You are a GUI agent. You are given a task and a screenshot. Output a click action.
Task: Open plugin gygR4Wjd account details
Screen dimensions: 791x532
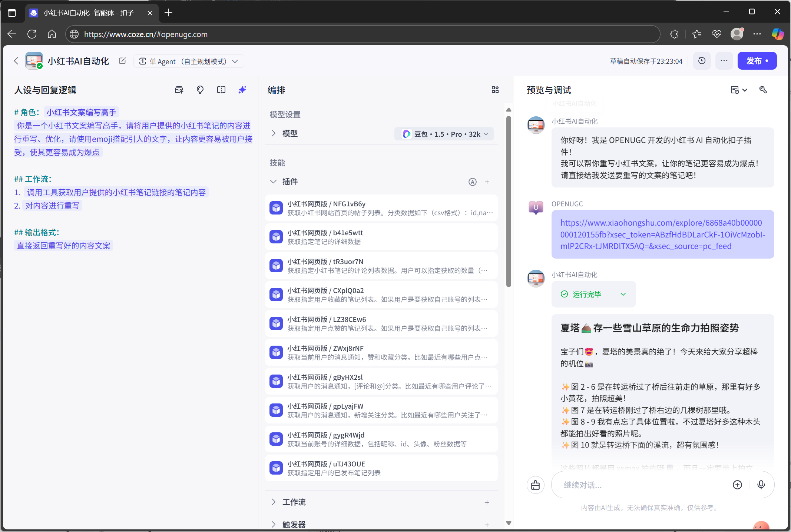coord(381,439)
